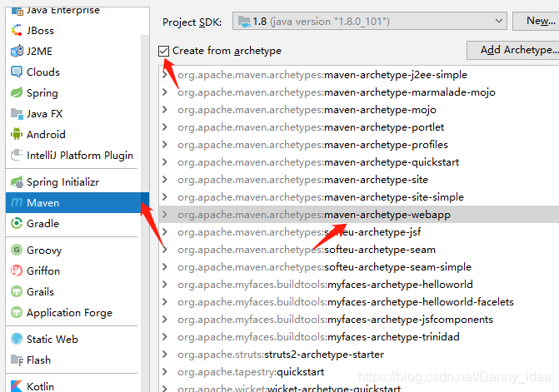Click the JBoss icon in sidebar
The width and height of the screenshot is (559, 392).
tap(17, 30)
